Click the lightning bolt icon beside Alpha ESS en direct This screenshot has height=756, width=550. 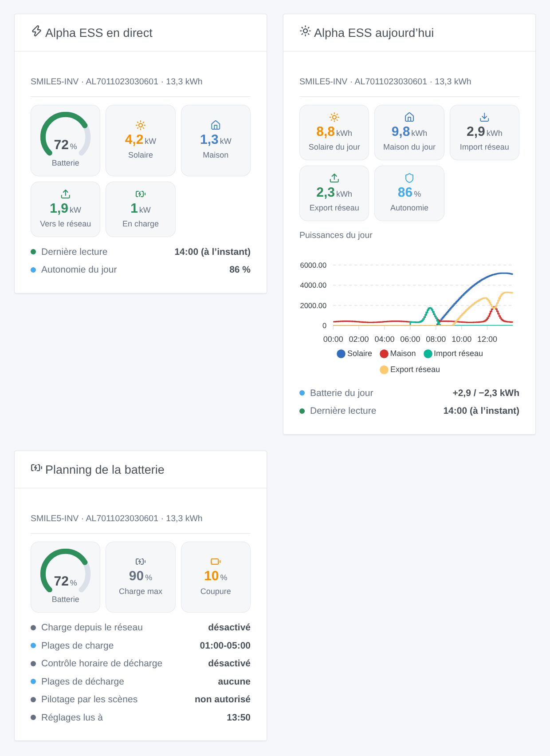pyautogui.click(x=36, y=31)
